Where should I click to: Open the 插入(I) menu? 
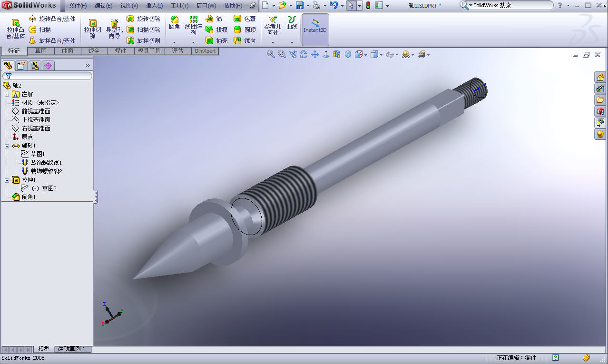pos(154,6)
